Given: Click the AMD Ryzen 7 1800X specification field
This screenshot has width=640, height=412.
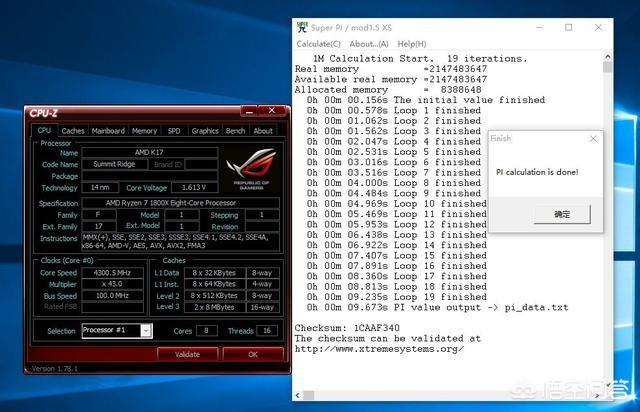Looking at the screenshot, I should tap(180, 203).
